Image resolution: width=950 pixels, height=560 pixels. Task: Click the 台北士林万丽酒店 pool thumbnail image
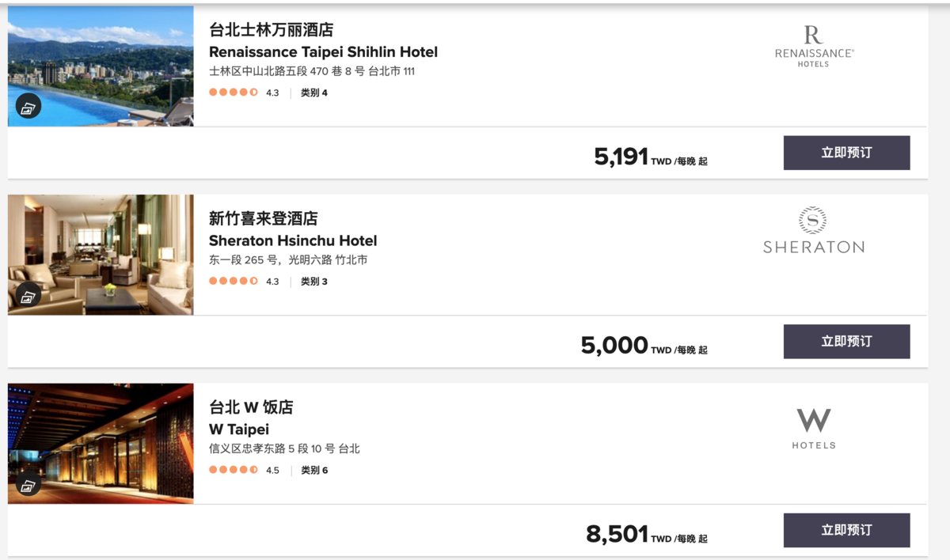pyautogui.click(x=101, y=66)
